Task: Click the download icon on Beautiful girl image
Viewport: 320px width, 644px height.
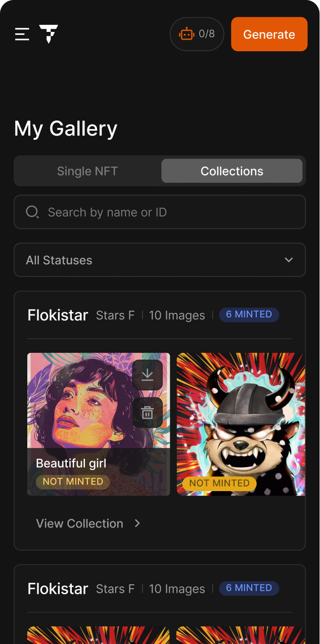Action: click(x=147, y=375)
